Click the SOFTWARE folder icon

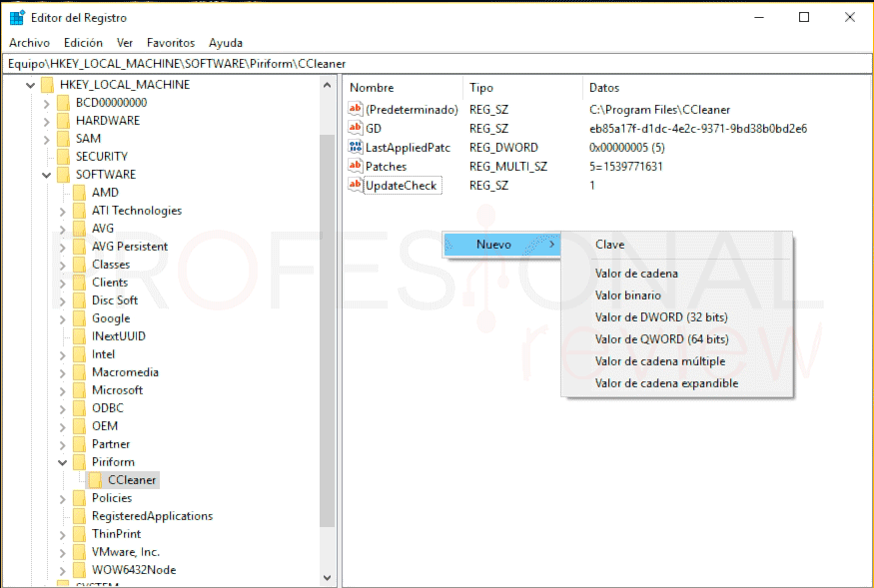64,175
